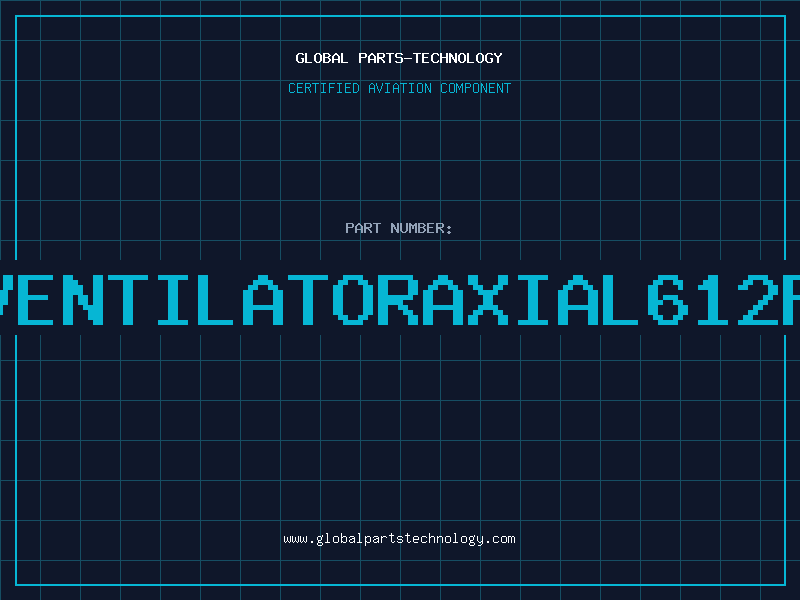
Task: Select the VENTILATORAXIAL612 part number text
Action: [x=400, y=299]
